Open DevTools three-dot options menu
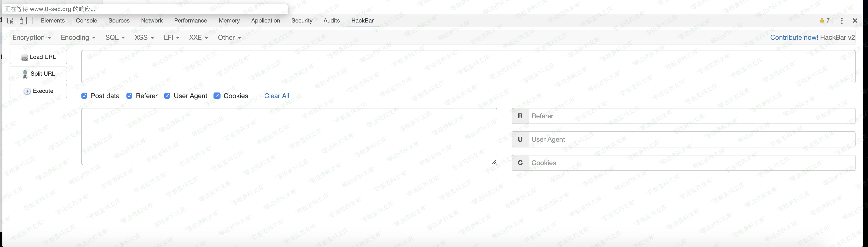 click(842, 21)
